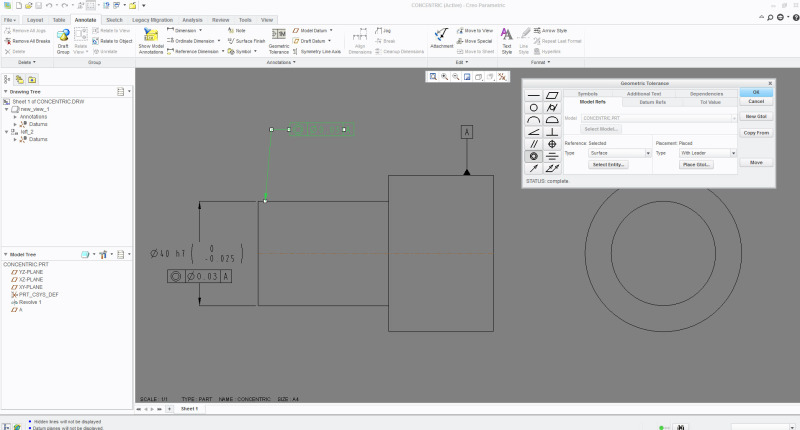Switch to the Layout ribbon tab
Viewport: 800px width, 430px height.
tap(35, 20)
